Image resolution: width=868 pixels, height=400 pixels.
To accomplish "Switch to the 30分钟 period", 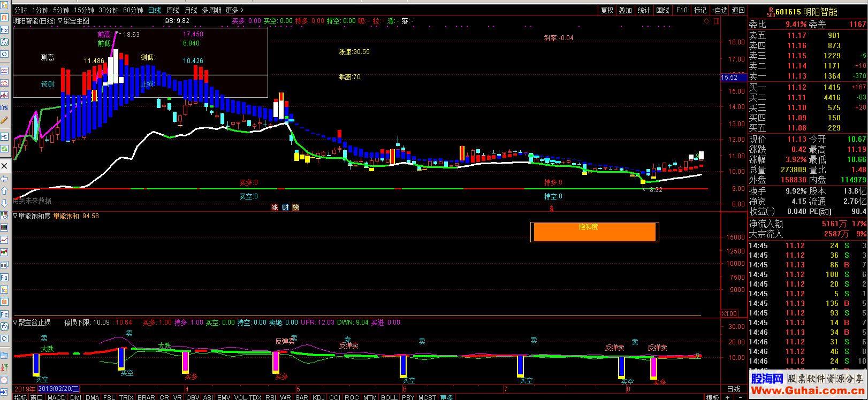I will click(x=109, y=10).
